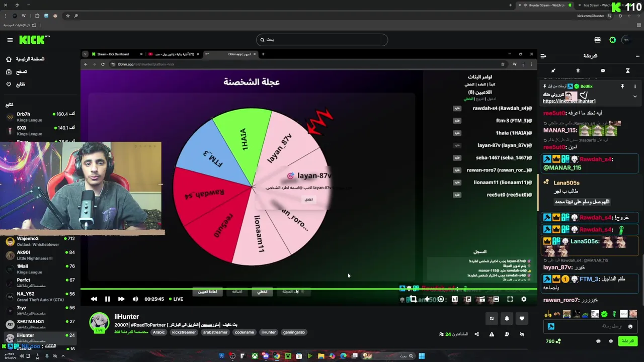Open NA_Y52 channel in sidebar

40,297
